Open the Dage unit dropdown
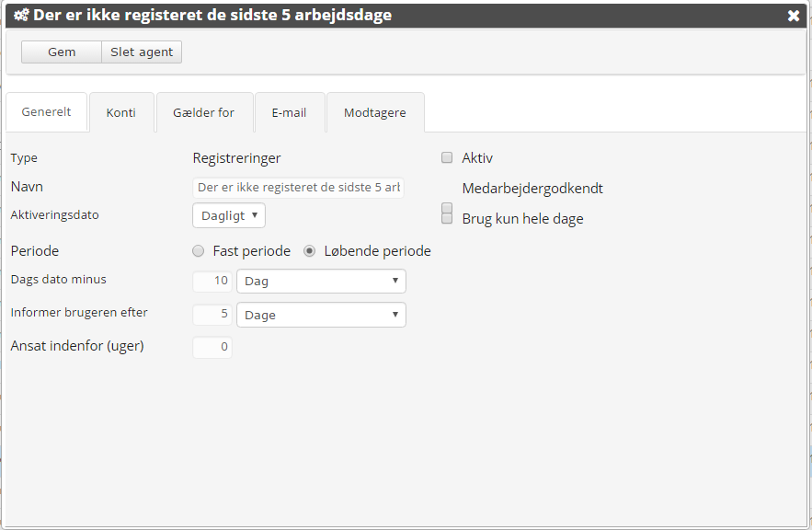This screenshot has width=812, height=530. (x=321, y=315)
